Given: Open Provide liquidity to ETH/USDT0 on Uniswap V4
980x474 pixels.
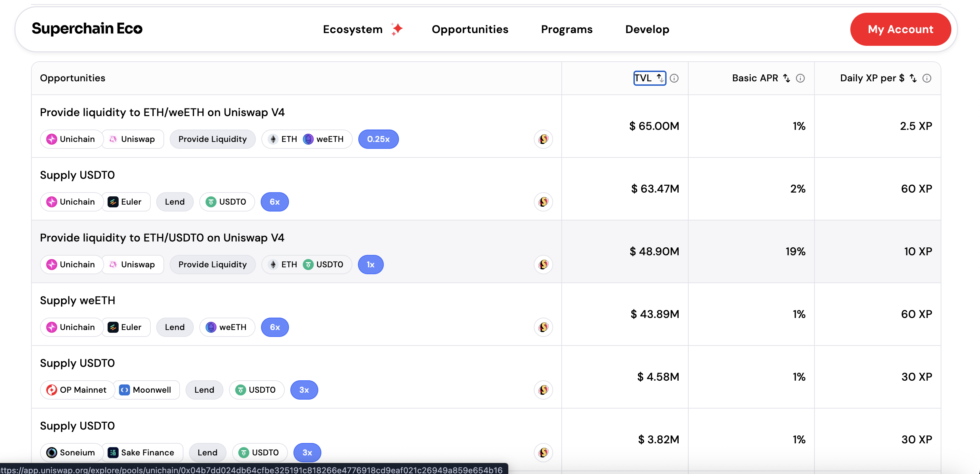Looking at the screenshot, I should 162,238.
